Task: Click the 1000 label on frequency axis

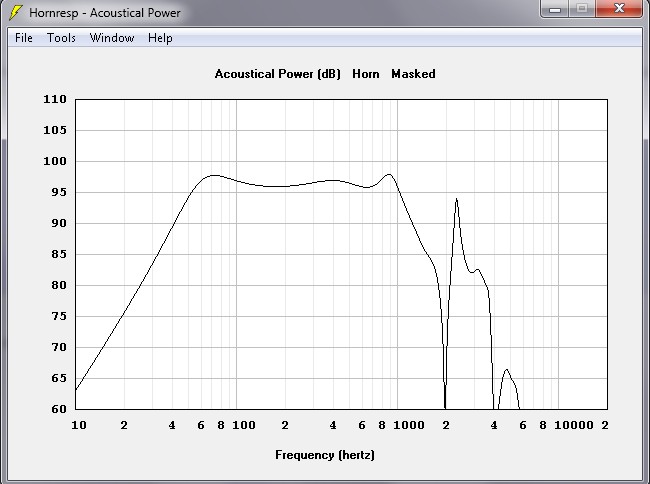Action: (409, 426)
